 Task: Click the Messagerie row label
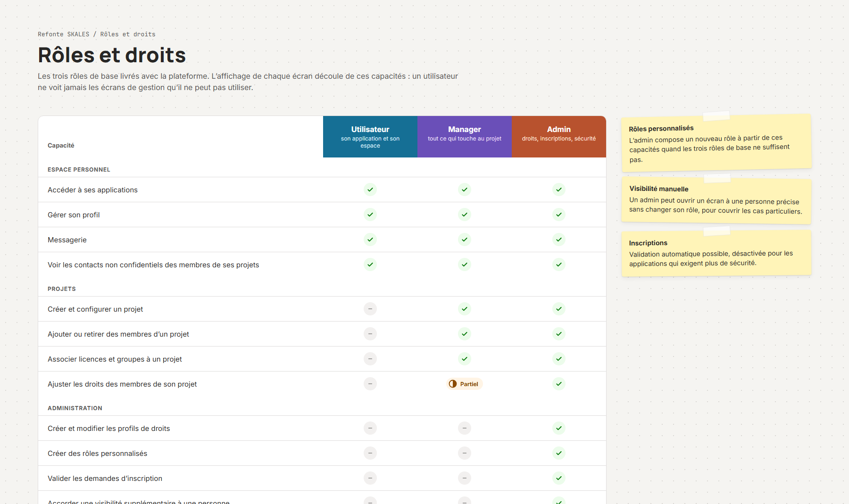[67, 240]
